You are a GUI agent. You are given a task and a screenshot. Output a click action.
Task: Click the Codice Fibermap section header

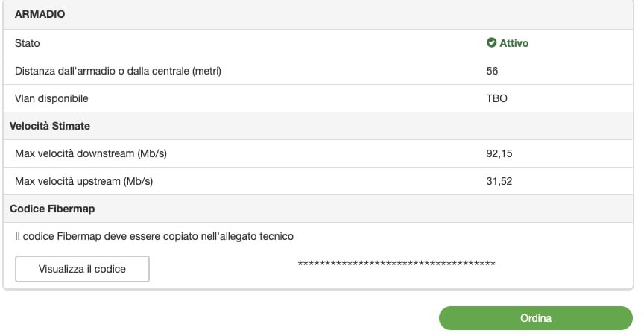click(x=52, y=209)
